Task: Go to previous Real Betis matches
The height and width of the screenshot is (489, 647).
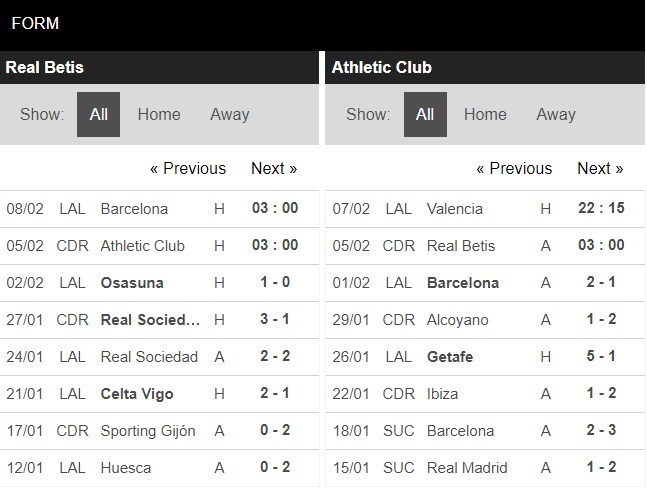Action: pyautogui.click(x=188, y=168)
